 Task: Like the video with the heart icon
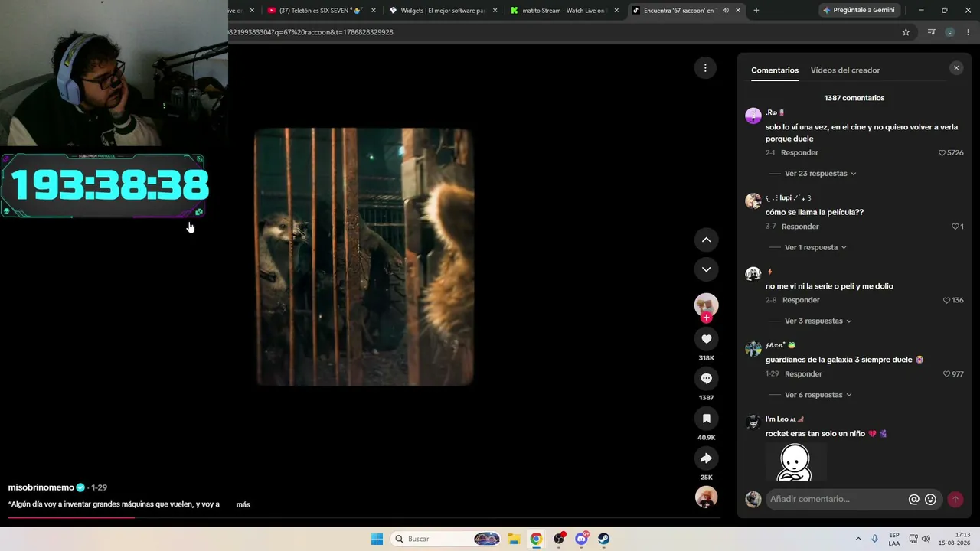click(706, 339)
